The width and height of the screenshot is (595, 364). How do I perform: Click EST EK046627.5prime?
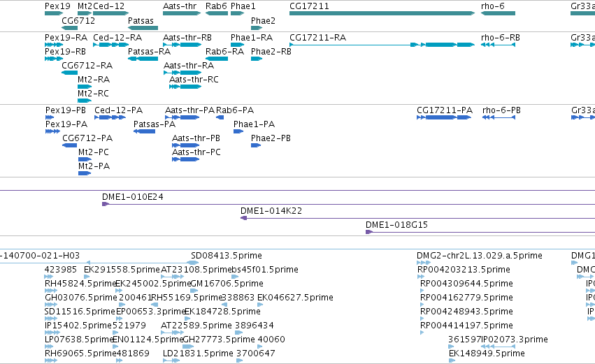[x=295, y=298]
